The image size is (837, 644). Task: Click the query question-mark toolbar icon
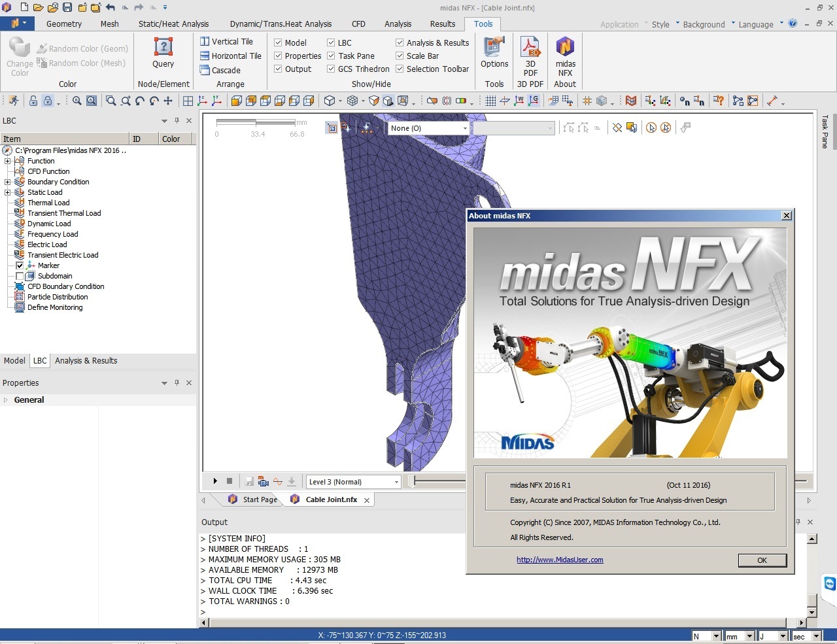719,101
